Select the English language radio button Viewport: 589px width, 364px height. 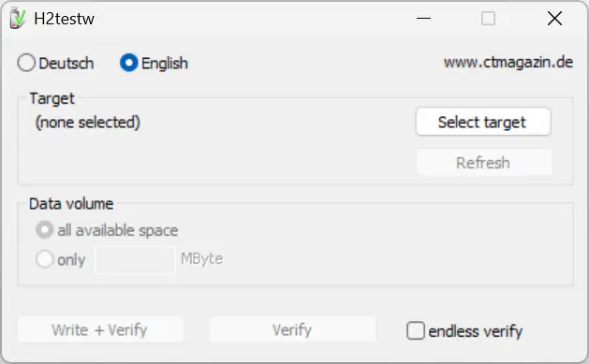point(129,63)
